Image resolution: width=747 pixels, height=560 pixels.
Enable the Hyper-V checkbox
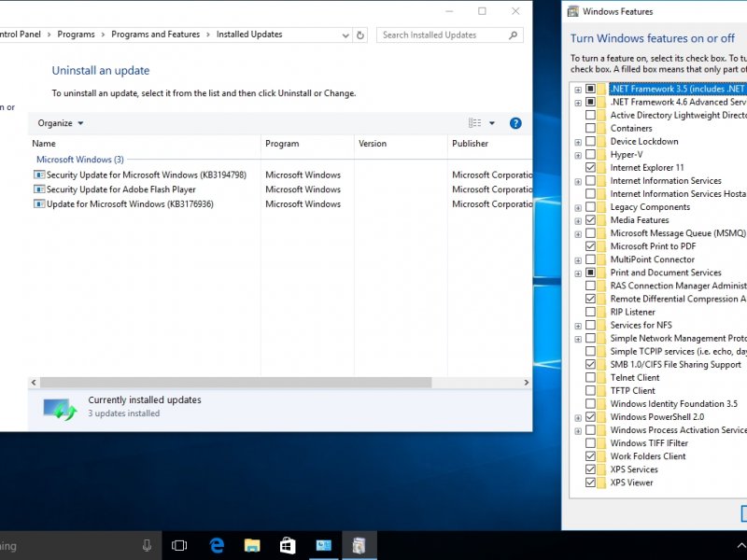point(590,154)
